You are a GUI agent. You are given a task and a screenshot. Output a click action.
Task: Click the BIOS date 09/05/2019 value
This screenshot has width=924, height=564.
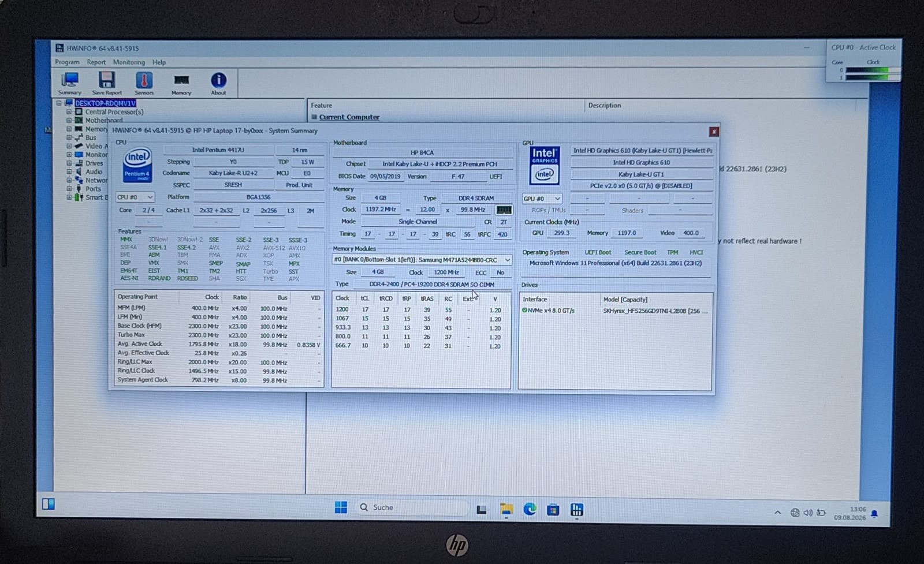click(x=385, y=177)
